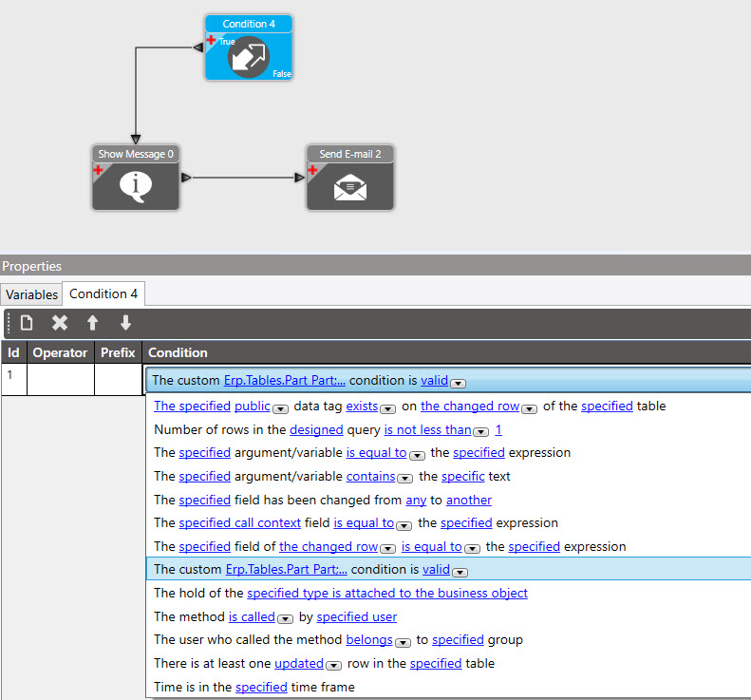The height and width of the screenshot is (700, 751).
Task: Click red plus on Condition 4 node
Action: pyautogui.click(x=211, y=39)
